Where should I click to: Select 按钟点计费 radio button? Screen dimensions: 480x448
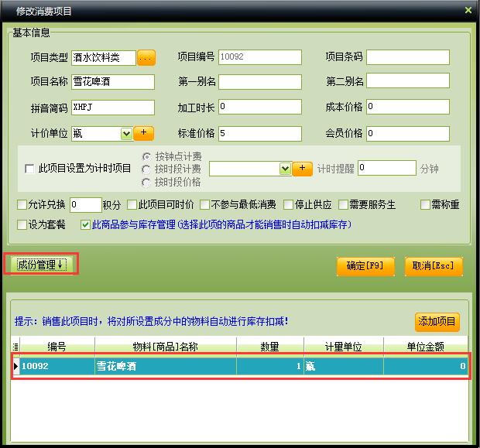click(x=146, y=156)
